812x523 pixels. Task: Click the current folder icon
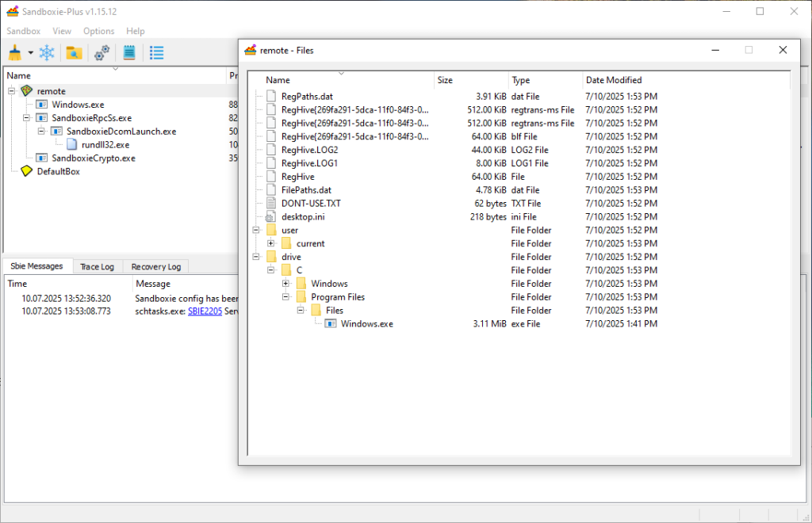(286, 243)
